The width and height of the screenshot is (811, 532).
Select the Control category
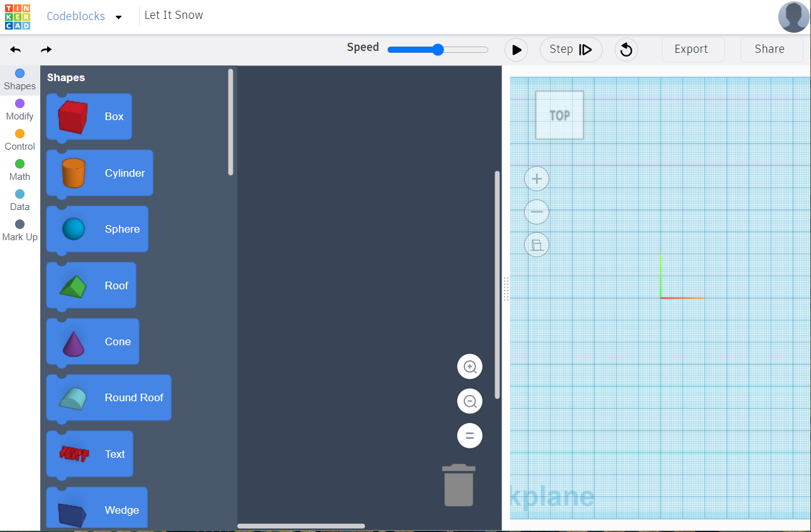click(20, 140)
